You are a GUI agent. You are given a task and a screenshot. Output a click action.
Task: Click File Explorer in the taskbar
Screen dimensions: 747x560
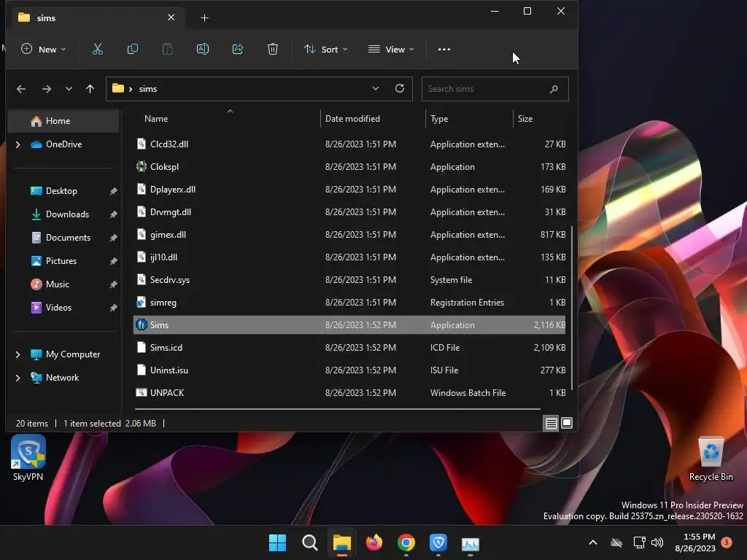[x=341, y=542]
